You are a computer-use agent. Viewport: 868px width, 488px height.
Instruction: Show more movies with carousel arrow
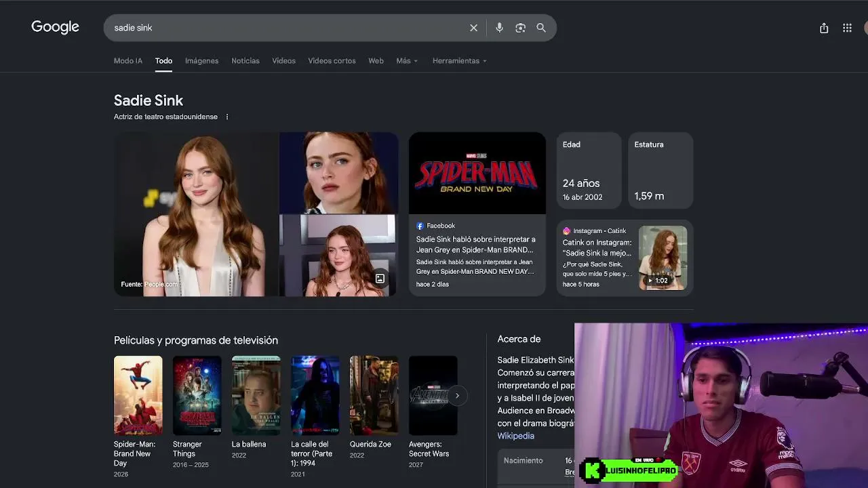tap(457, 396)
